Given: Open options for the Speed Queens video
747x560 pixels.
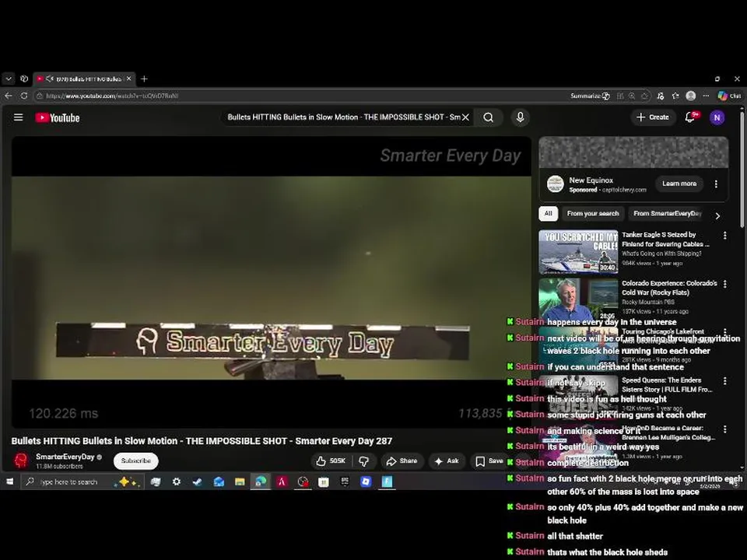Looking at the screenshot, I should tap(724, 381).
